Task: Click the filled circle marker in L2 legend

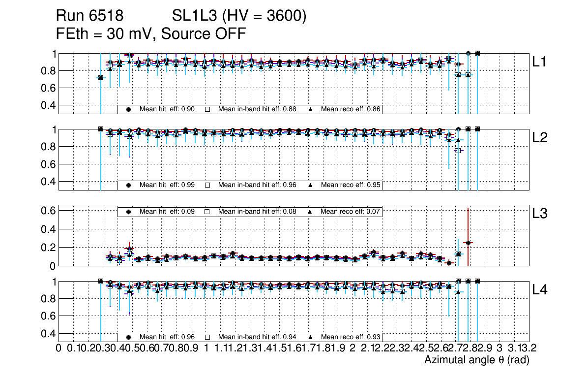Action: pyautogui.click(x=129, y=185)
